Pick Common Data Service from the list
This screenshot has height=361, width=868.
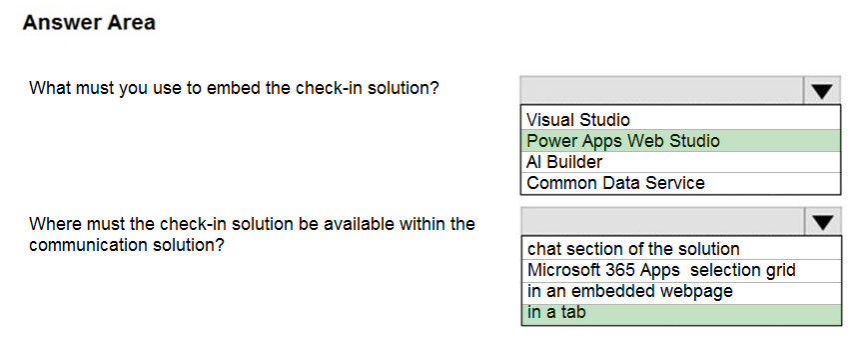680,182
